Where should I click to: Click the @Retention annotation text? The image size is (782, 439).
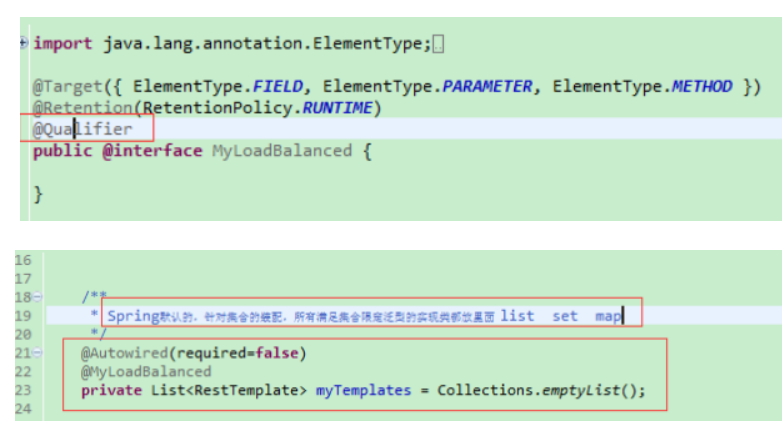coord(82,108)
